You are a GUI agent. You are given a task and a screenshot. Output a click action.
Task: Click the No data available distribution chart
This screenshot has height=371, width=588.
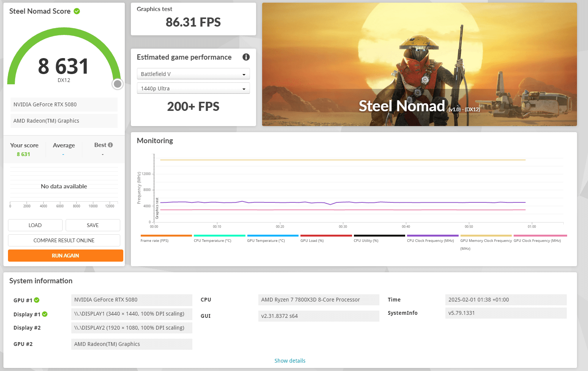(x=64, y=186)
